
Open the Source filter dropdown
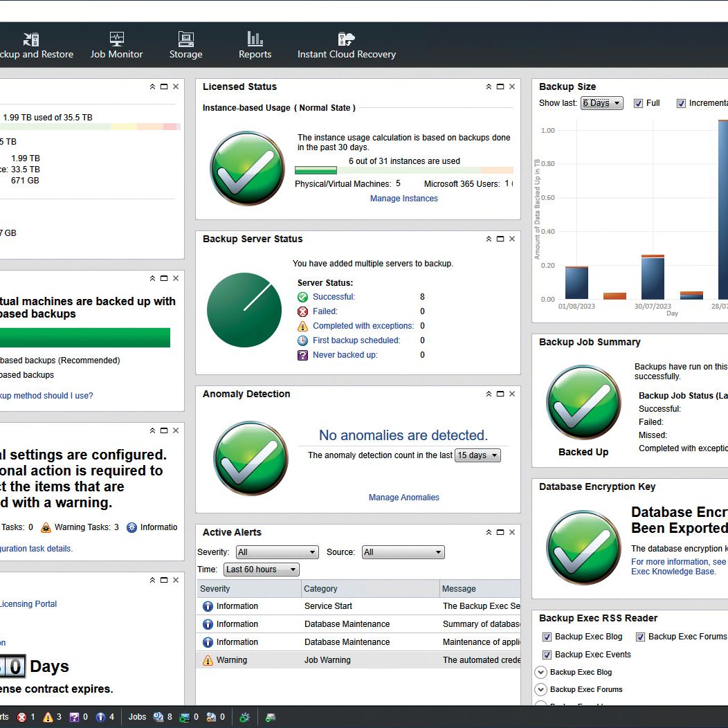[403, 552]
